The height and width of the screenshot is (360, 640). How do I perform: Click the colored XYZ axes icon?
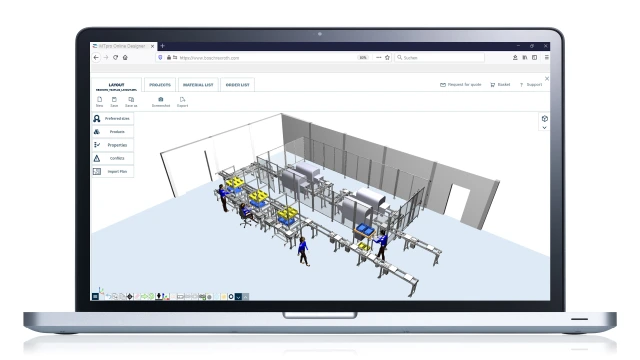coord(166,297)
